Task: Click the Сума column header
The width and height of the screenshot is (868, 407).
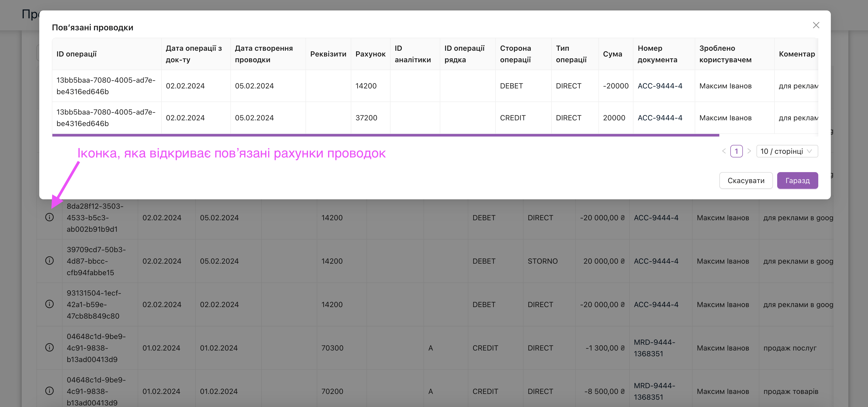Action: tap(612, 54)
